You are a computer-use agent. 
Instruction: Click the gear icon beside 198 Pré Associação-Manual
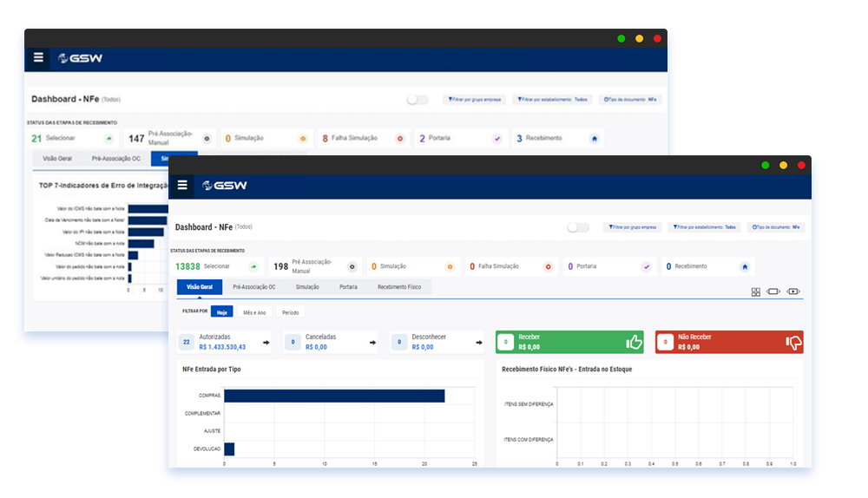(x=352, y=266)
